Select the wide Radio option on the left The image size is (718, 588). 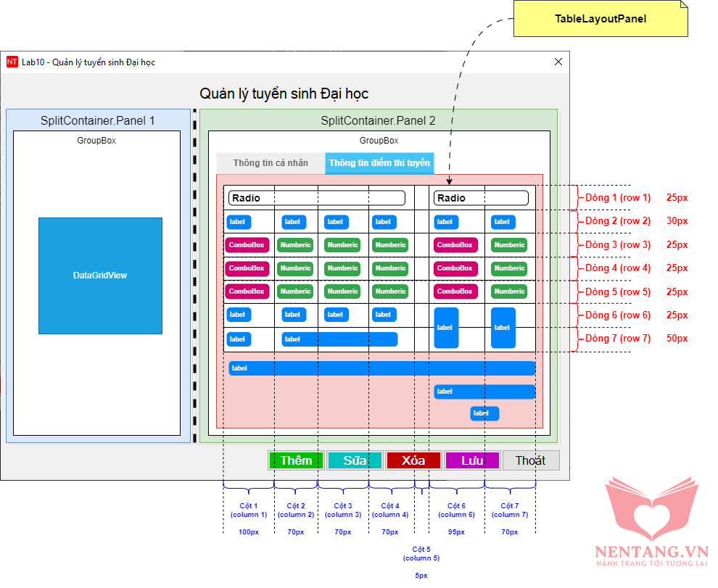click(316, 198)
